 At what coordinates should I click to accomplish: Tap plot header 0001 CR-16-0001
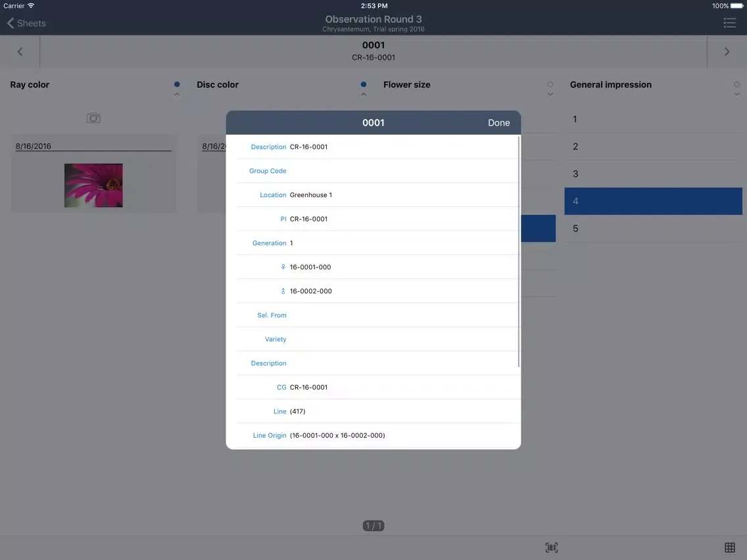[x=373, y=51]
